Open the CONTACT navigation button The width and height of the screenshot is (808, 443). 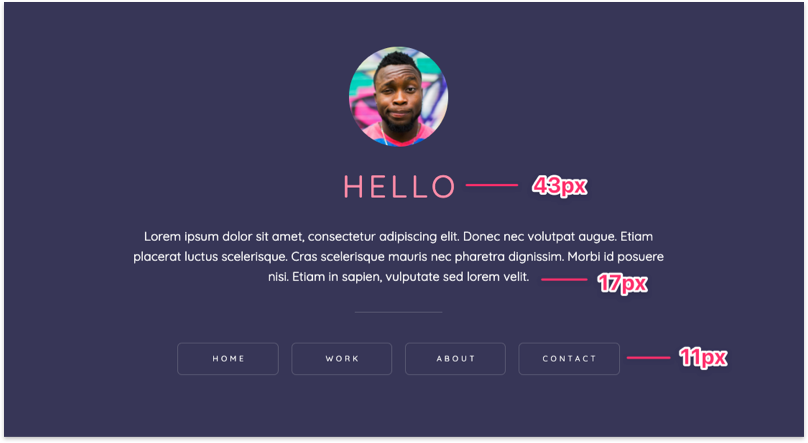(x=569, y=359)
